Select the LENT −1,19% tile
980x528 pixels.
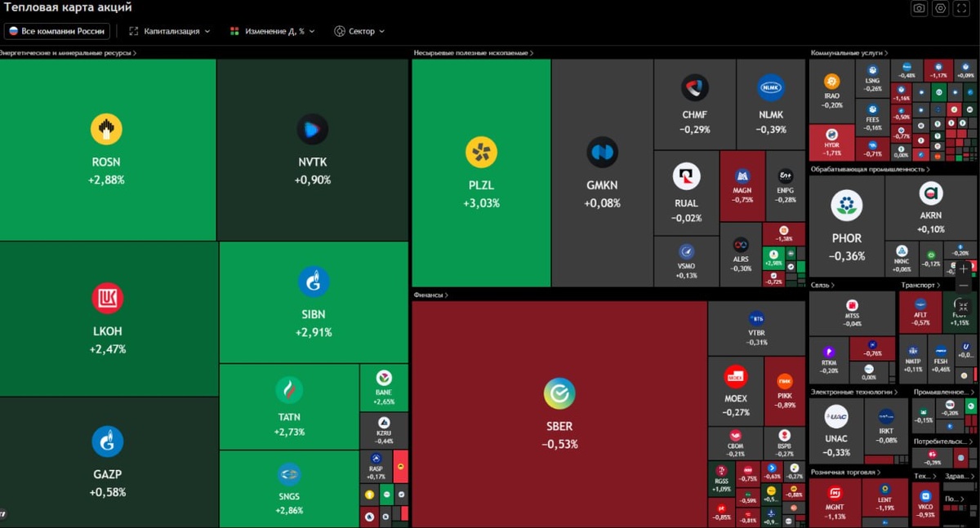click(884, 497)
